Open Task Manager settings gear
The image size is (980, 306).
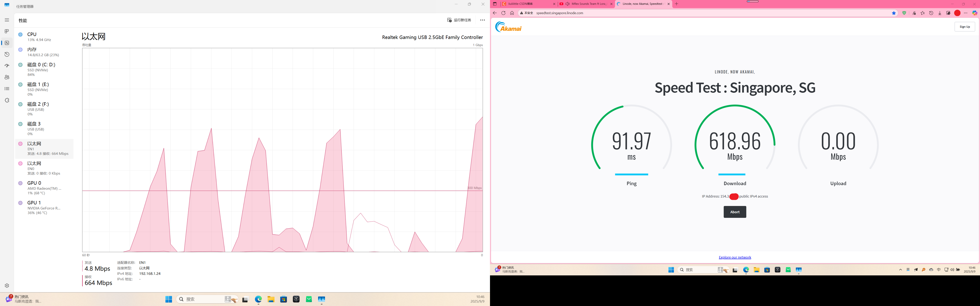coord(7,286)
